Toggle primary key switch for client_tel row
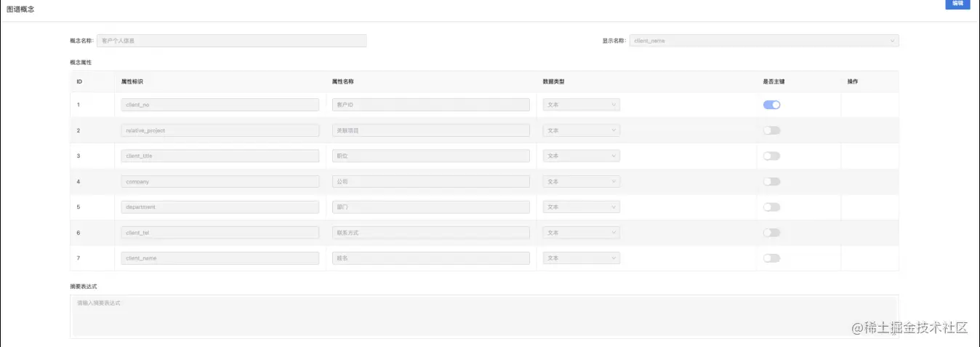Viewport: 980px width, 347px height. pyautogui.click(x=771, y=232)
